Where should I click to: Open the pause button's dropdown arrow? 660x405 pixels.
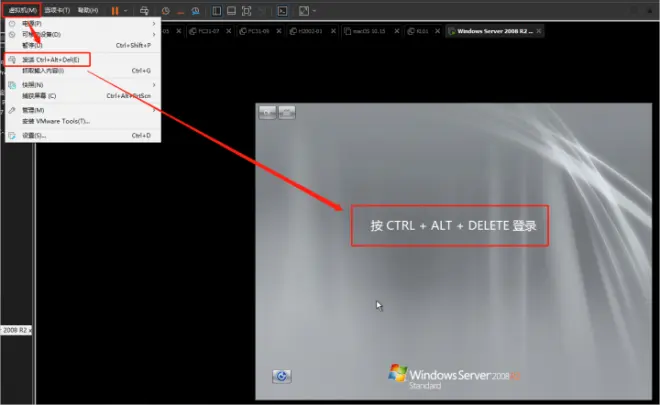coord(125,11)
